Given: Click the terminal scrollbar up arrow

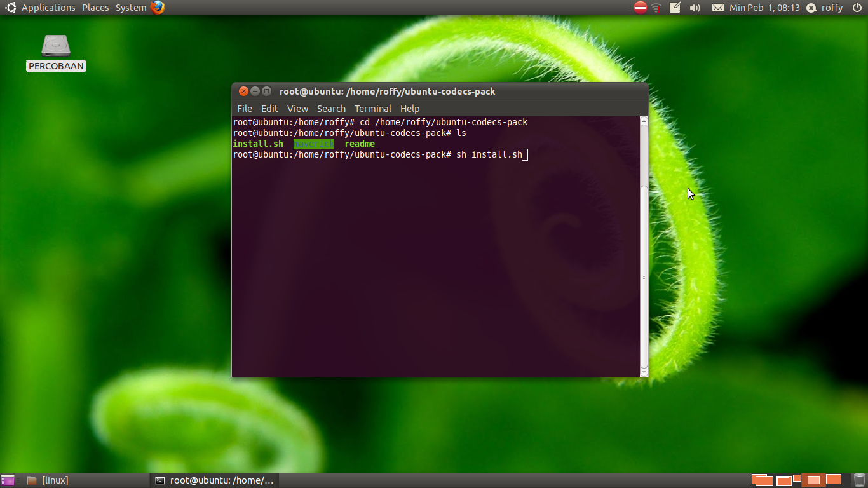Looking at the screenshot, I should click(x=644, y=121).
